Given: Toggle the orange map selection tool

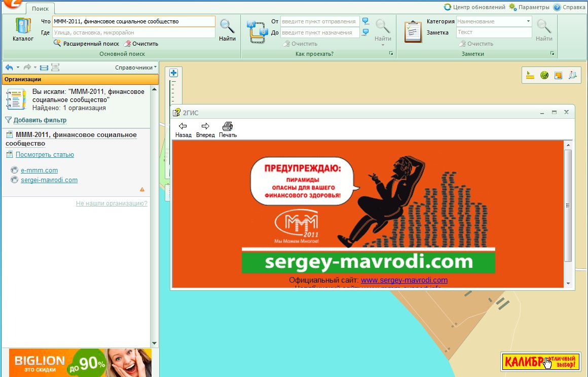Looking at the screenshot, I should point(559,75).
